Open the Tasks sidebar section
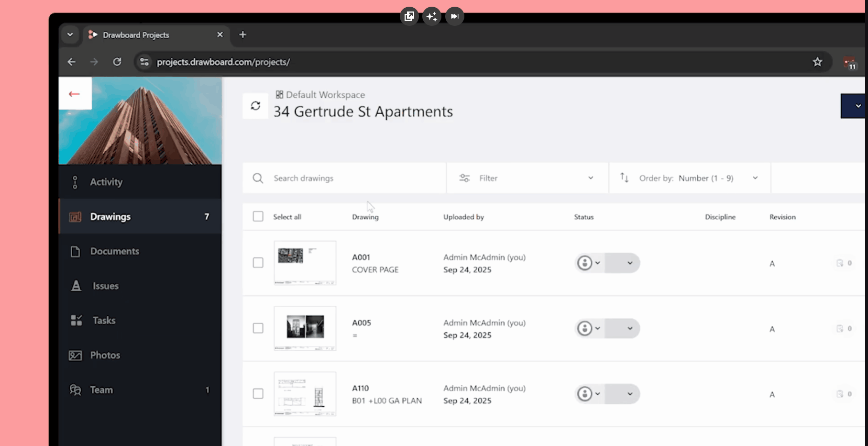Viewport: 868px width, 446px height. [x=140, y=320]
